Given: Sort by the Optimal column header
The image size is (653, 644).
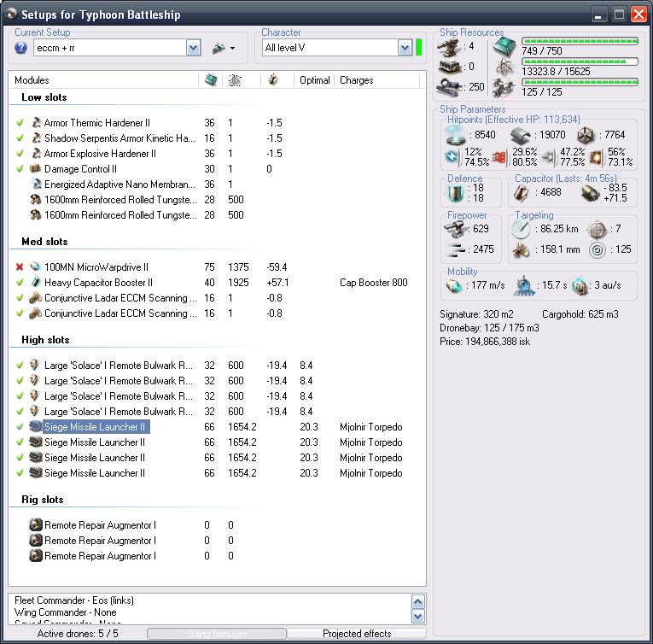Looking at the screenshot, I should pyautogui.click(x=314, y=80).
